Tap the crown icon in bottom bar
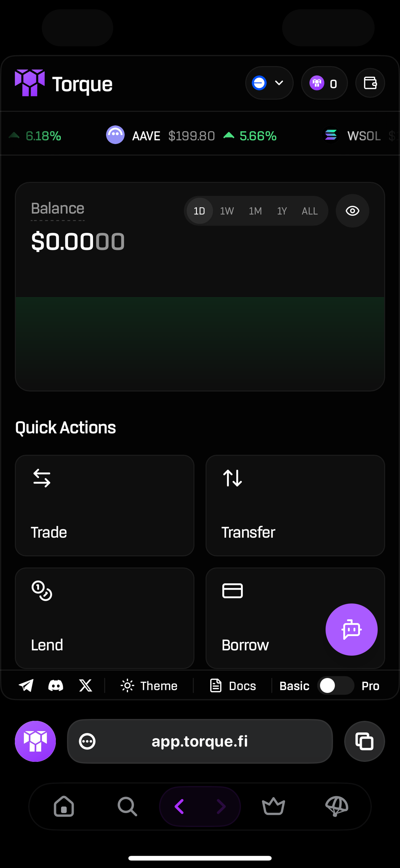This screenshot has height=868, width=400. (x=273, y=806)
